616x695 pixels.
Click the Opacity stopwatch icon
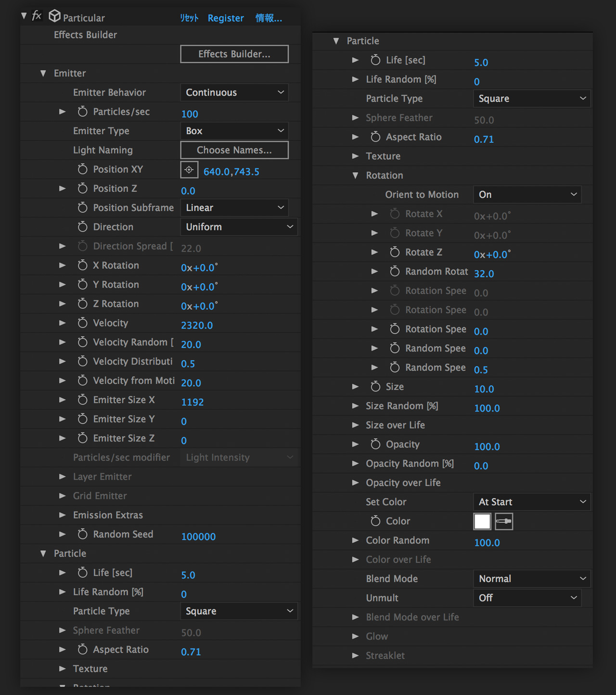(x=375, y=444)
